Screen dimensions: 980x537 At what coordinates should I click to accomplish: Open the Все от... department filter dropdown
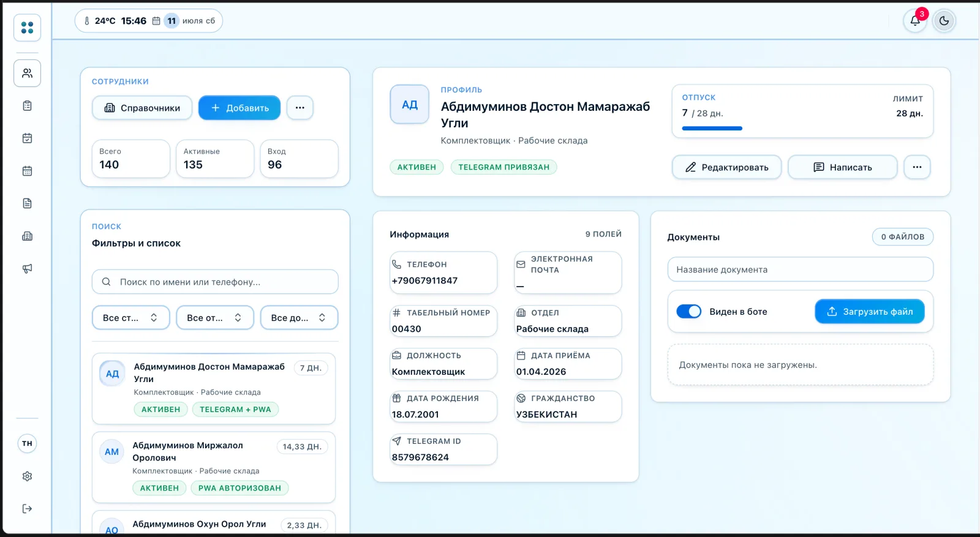[215, 318]
